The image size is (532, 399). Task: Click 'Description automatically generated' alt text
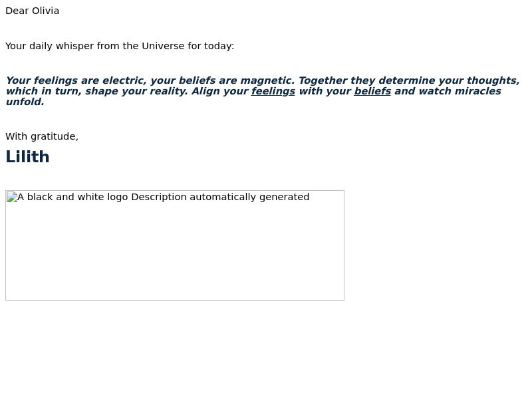220,197
